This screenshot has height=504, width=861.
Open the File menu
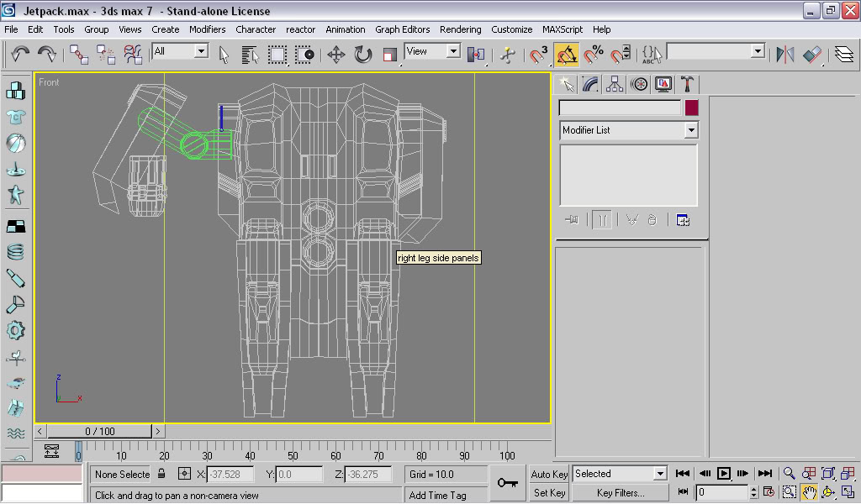pyautogui.click(x=11, y=29)
